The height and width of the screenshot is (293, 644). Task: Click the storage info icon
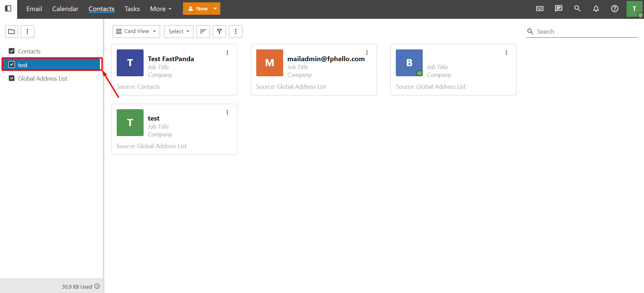pyautogui.click(x=97, y=286)
